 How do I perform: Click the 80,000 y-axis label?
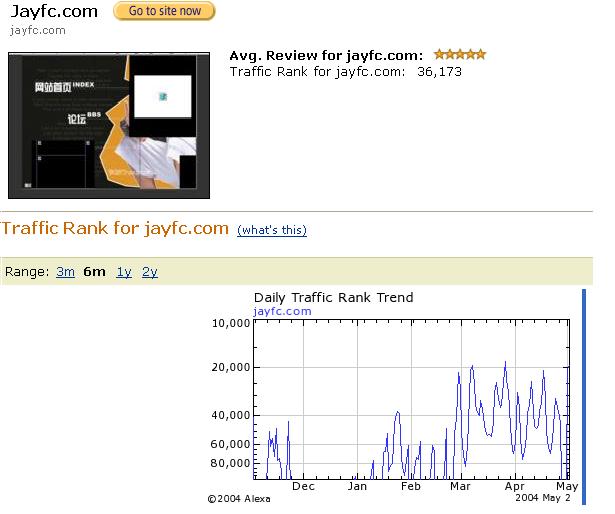click(230, 463)
